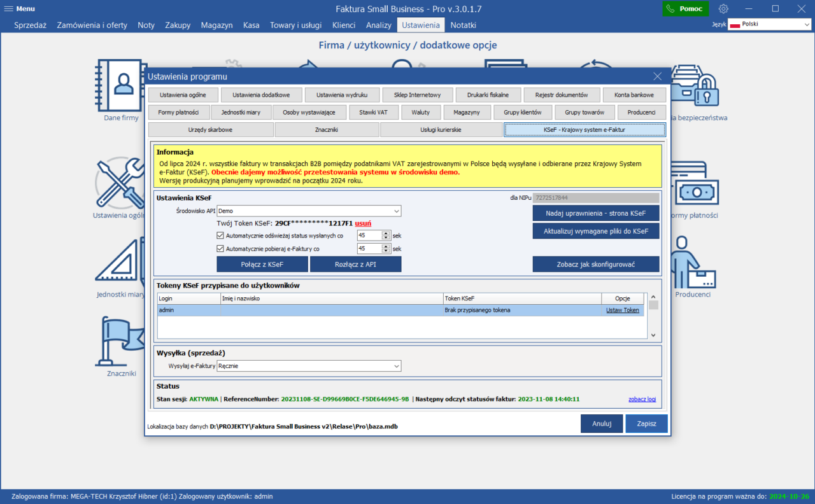
Task: Click the Zapisz button
Action: tap(646, 424)
